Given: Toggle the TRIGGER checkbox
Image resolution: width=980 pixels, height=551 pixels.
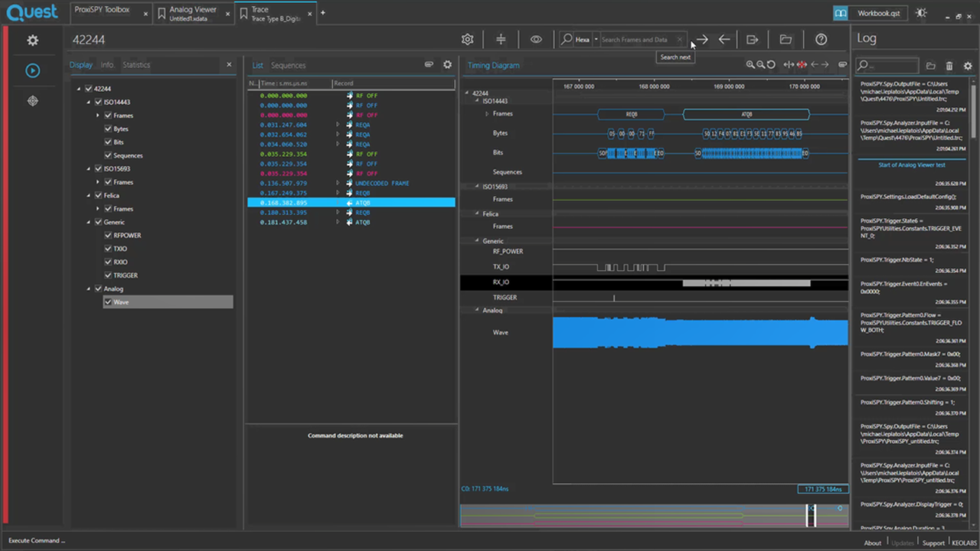Looking at the screenshot, I should pyautogui.click(x=108, y=275).
